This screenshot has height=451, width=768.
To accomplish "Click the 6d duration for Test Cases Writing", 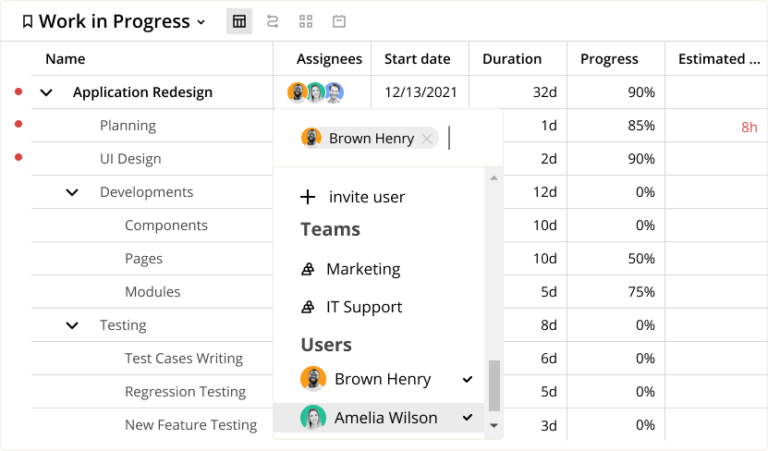I will click(x=549, y=359).
